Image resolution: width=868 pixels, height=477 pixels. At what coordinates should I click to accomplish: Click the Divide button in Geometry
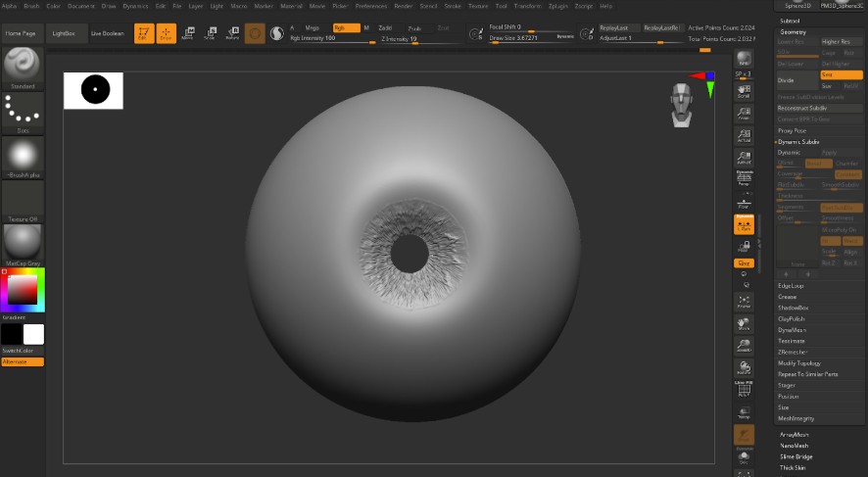pyautogui.click(x=786, y=79)
